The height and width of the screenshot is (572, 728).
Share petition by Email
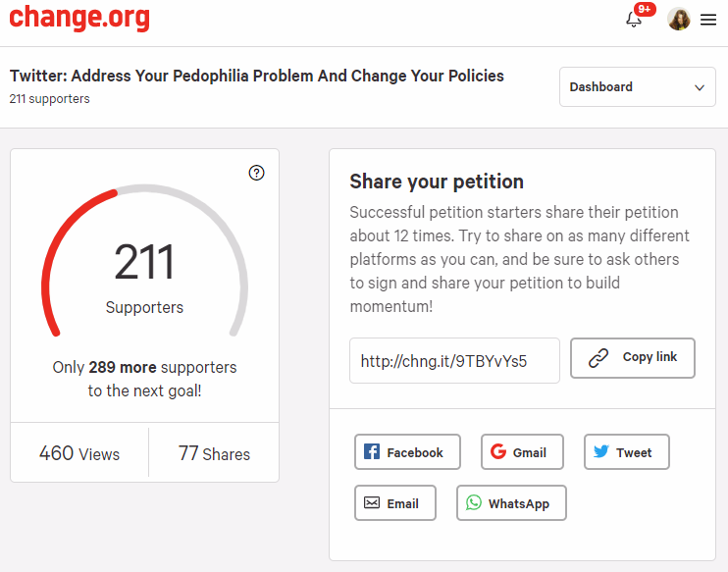[395, 503]
